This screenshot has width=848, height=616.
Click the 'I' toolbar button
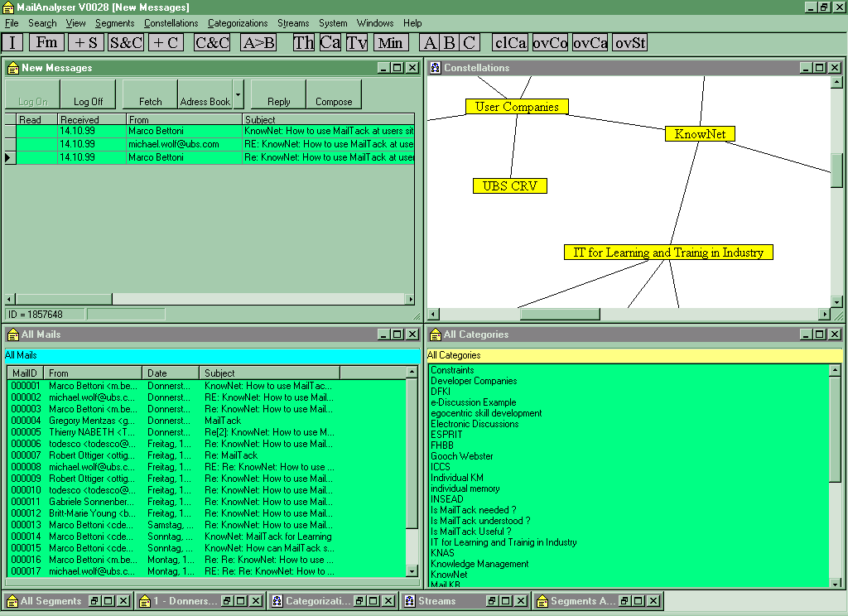coord(12,42)
